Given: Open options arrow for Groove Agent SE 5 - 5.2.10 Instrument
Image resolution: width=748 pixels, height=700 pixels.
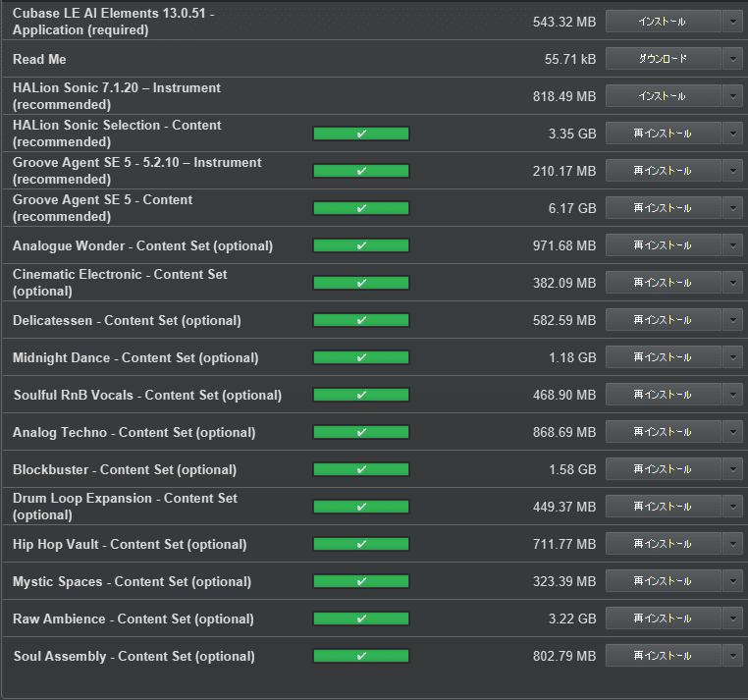Looking at the screenshot, I should point(732,171).
